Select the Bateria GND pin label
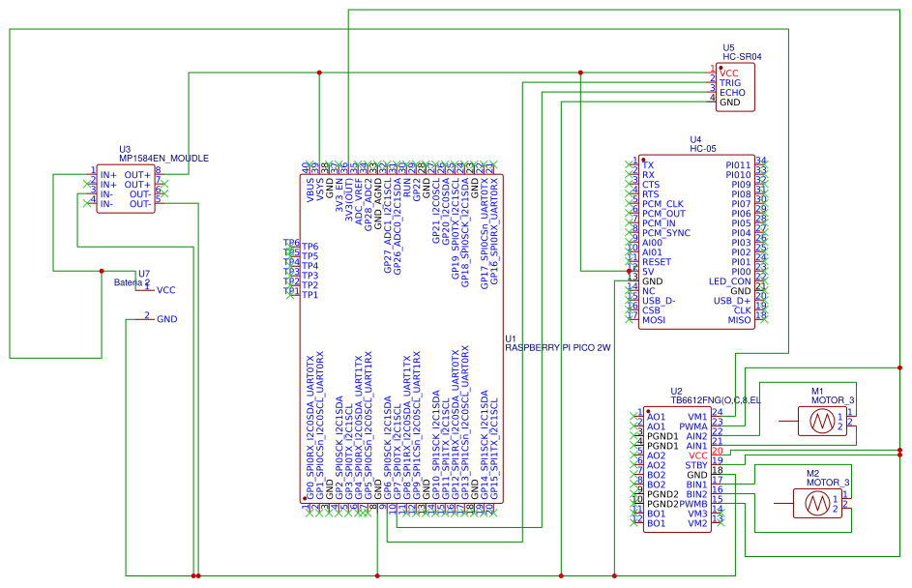Screen dimensions: 912x588 pyautogui.click(x=166, y=318)
